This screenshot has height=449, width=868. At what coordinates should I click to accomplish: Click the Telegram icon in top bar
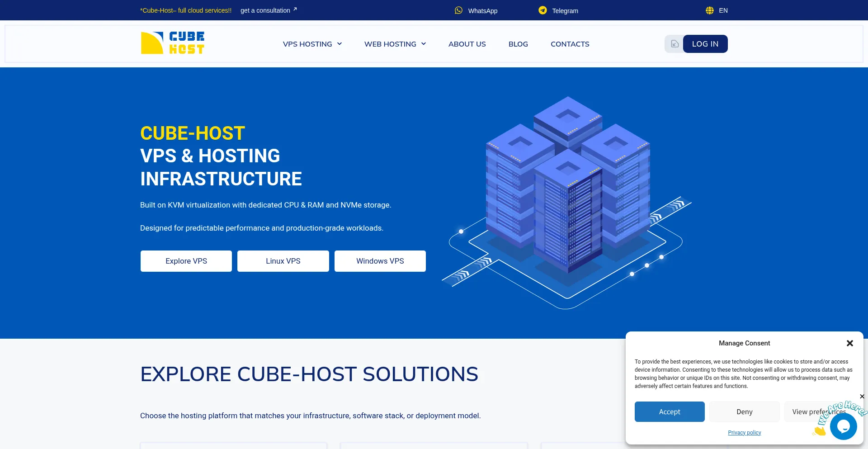pos(542,10)
